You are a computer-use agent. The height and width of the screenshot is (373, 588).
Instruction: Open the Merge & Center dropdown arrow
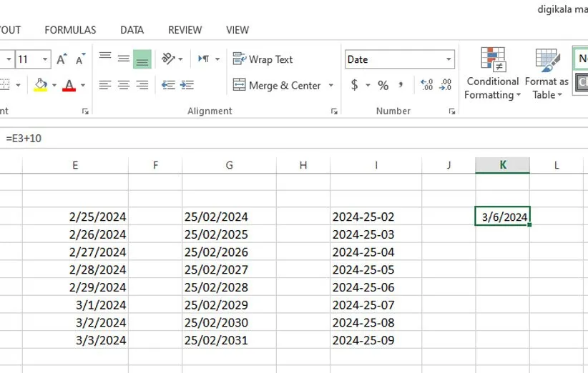click(x=330, y=85)
